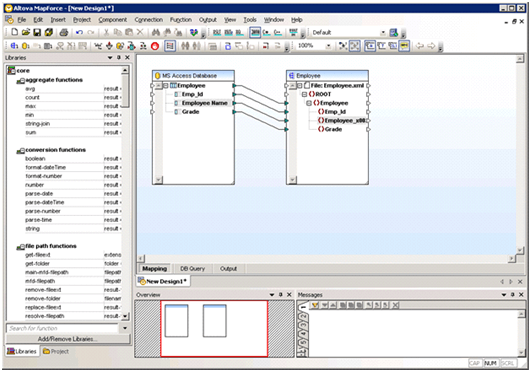Open the zoom percentage dropdown
531x372 pixels.
coord(328,46)
